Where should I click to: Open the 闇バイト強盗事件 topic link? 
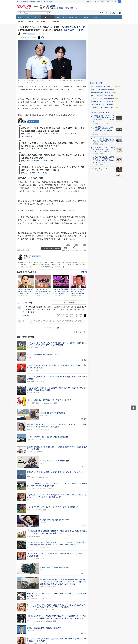(103, 87)
